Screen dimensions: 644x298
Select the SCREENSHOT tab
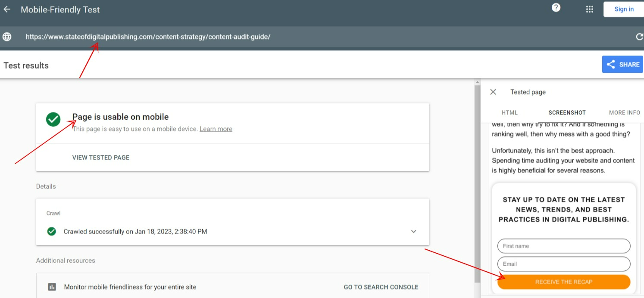pyautogui.click(x=567, y=113)
